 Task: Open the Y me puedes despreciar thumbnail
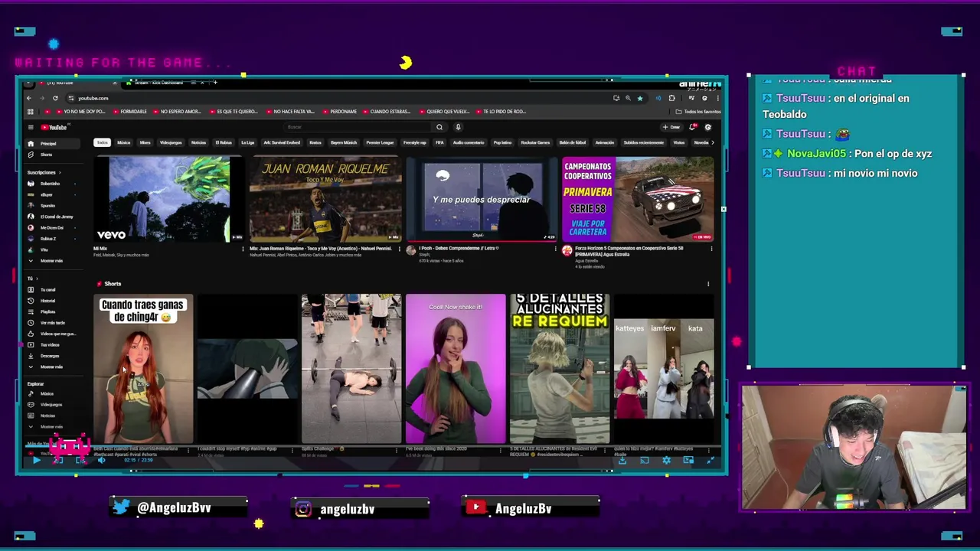tap(481, 199)
